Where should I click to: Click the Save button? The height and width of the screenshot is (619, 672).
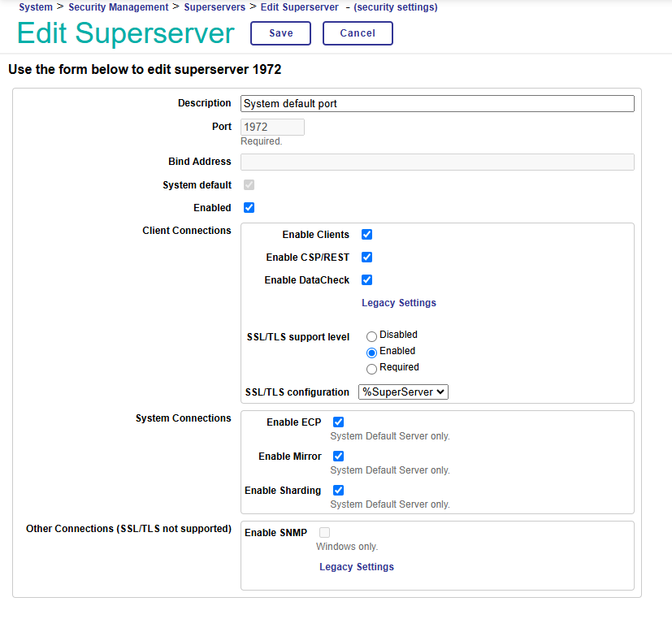[281, 33]
